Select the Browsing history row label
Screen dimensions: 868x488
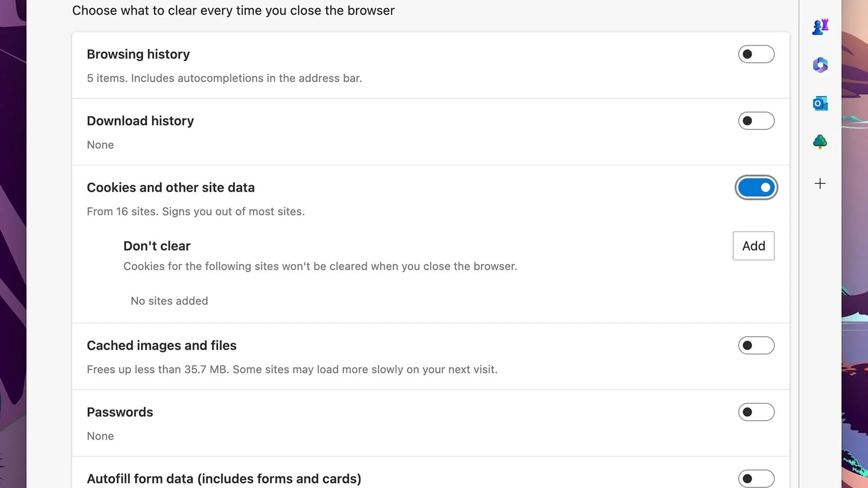point(138,54)
